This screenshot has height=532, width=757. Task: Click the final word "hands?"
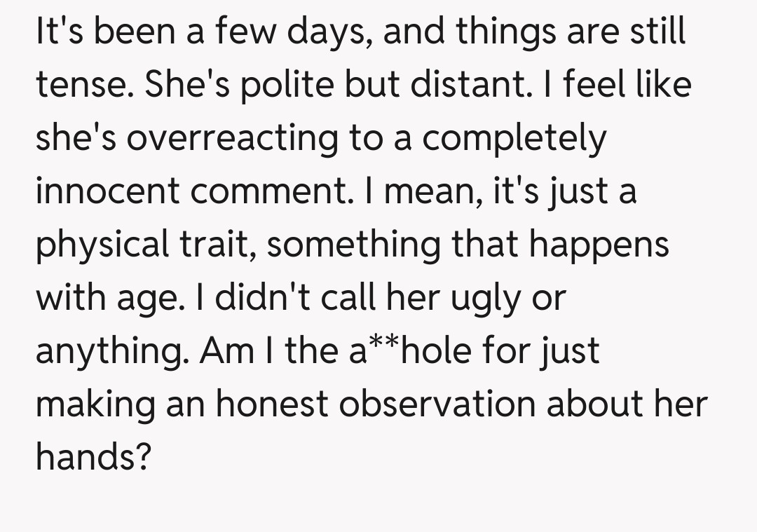[x=93, y=458]
